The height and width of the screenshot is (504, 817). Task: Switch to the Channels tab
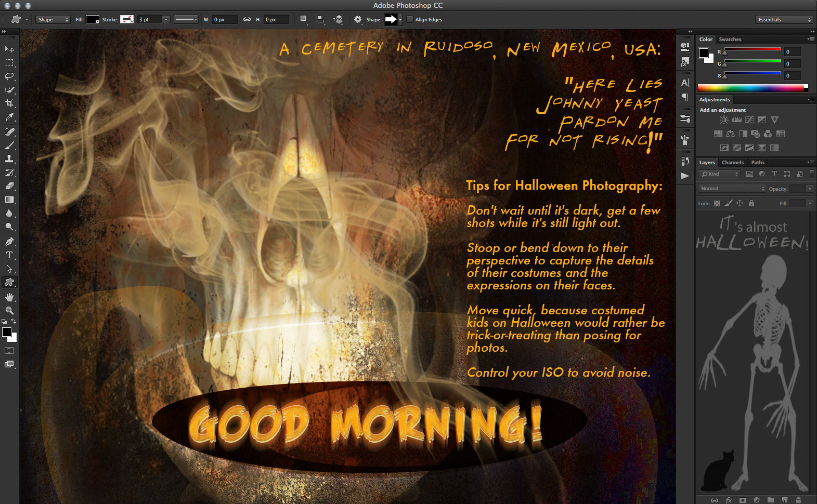click(733, 163)
